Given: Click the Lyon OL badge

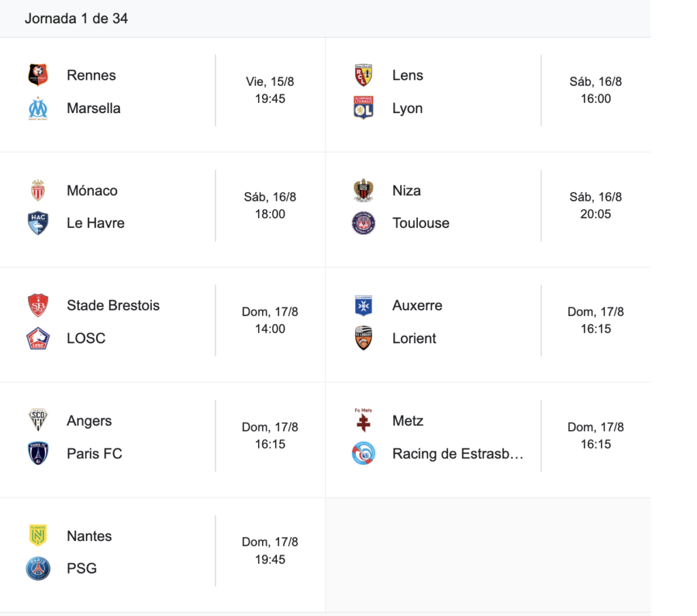Looking at the screenshot, I should pos(363,108).
